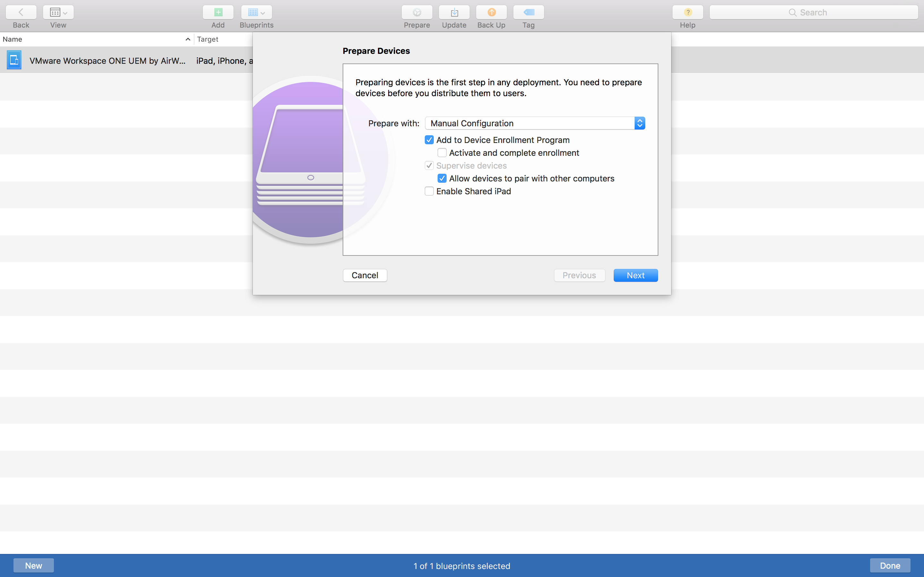Click the Prepare gear toolbar icon
This screenshot has height=577, width=924.
416,12
